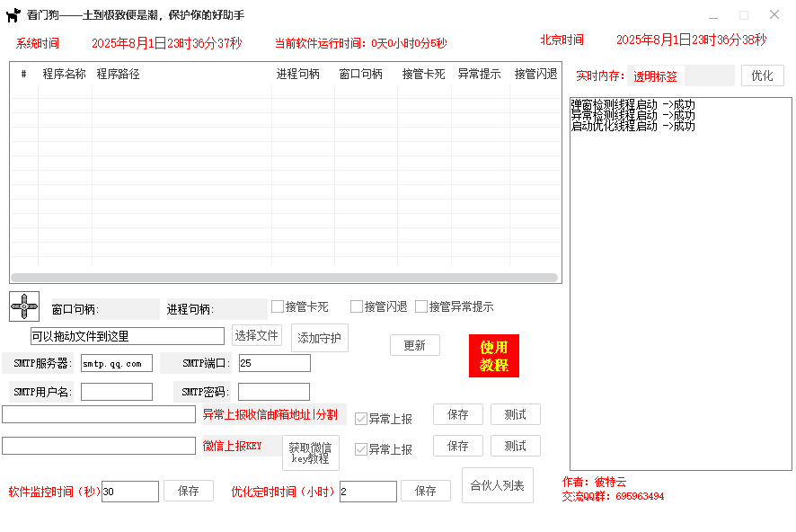Screen dimensions: 796x532
Task: Click the 添加守护 button
Action: (319, 338)
